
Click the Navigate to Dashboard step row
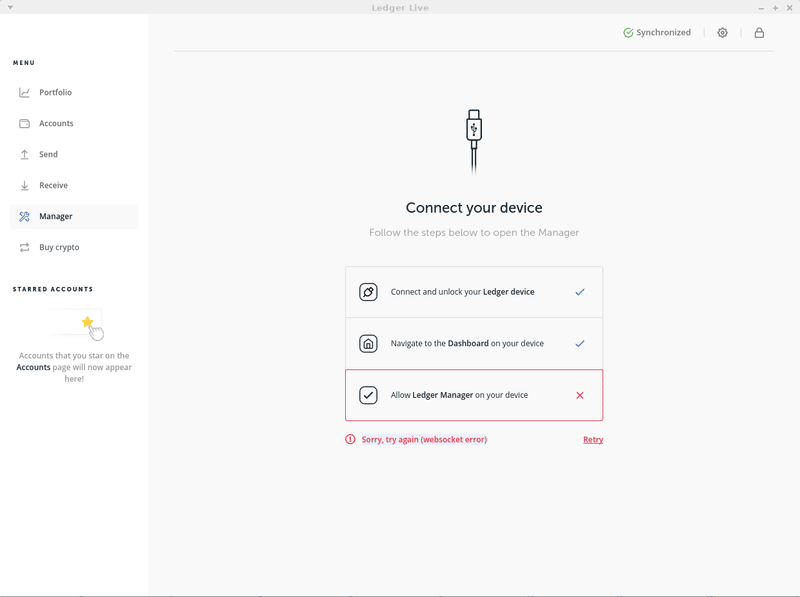pos(474,342)
